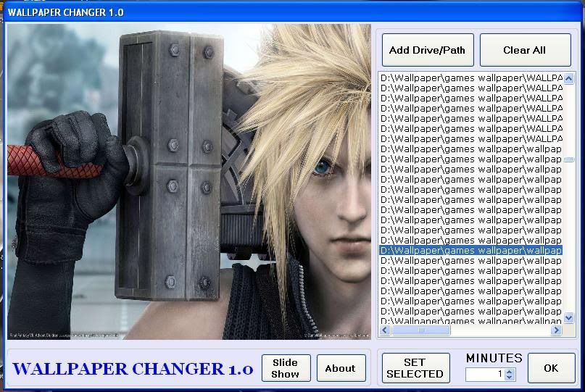The image size is (585, 392).
Task: Click the file list's horizontal scroll left arrow
Action: click(385, 330)
